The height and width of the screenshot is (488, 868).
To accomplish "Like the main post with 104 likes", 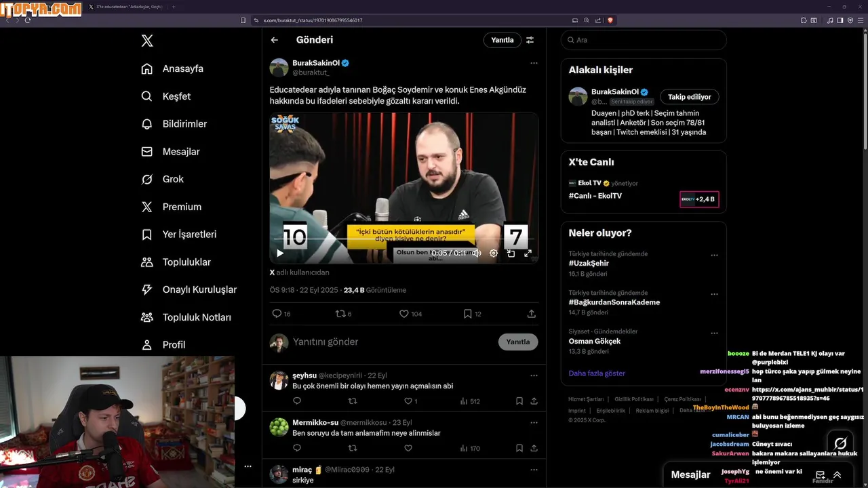I will pos(410,314).
